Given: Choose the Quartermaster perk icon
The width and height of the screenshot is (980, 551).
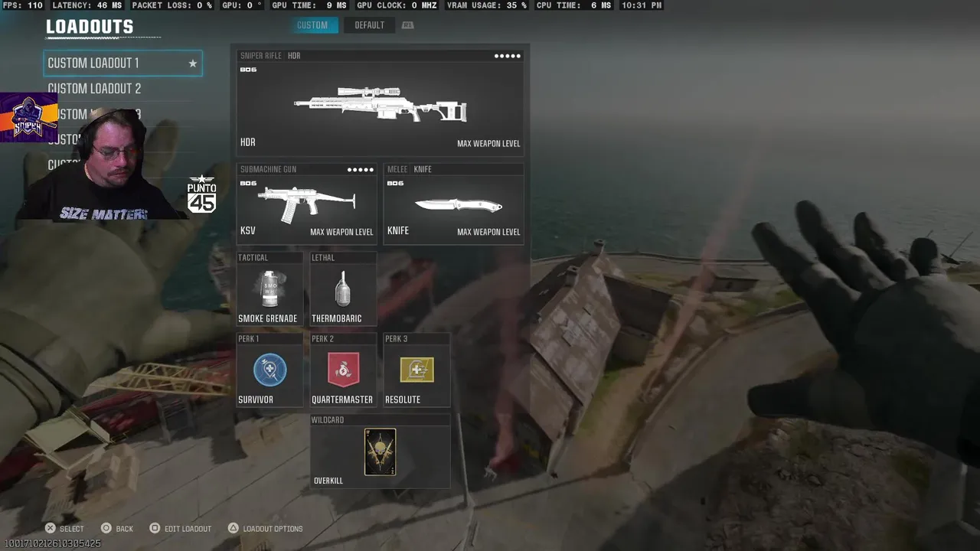Looking at the screenshot, I should click(343, 370).
